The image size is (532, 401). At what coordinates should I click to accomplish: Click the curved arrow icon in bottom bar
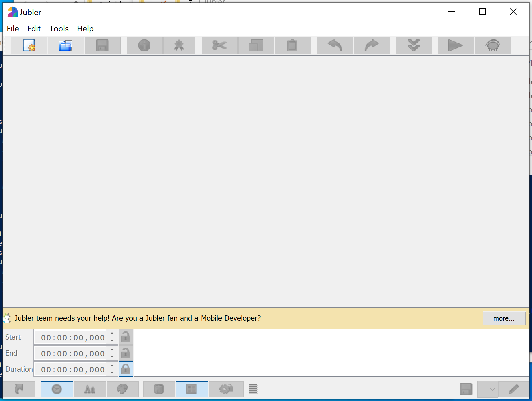(x=19, y=389)
